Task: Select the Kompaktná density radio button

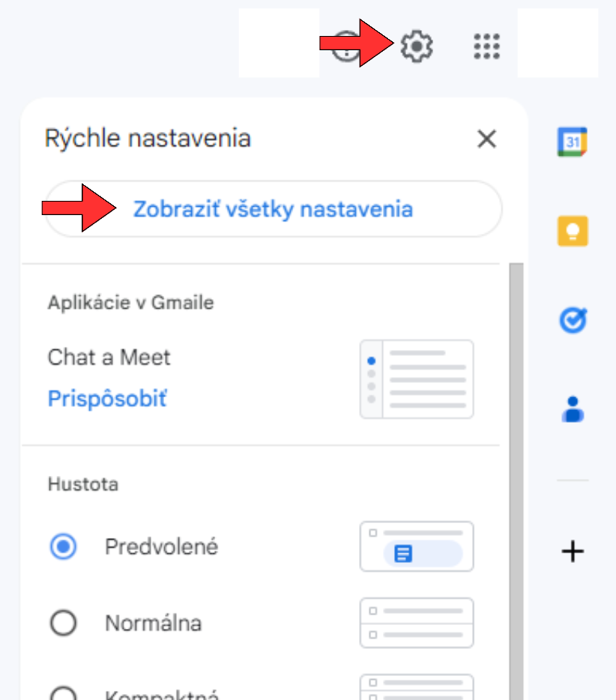Action: coord(64,693)
